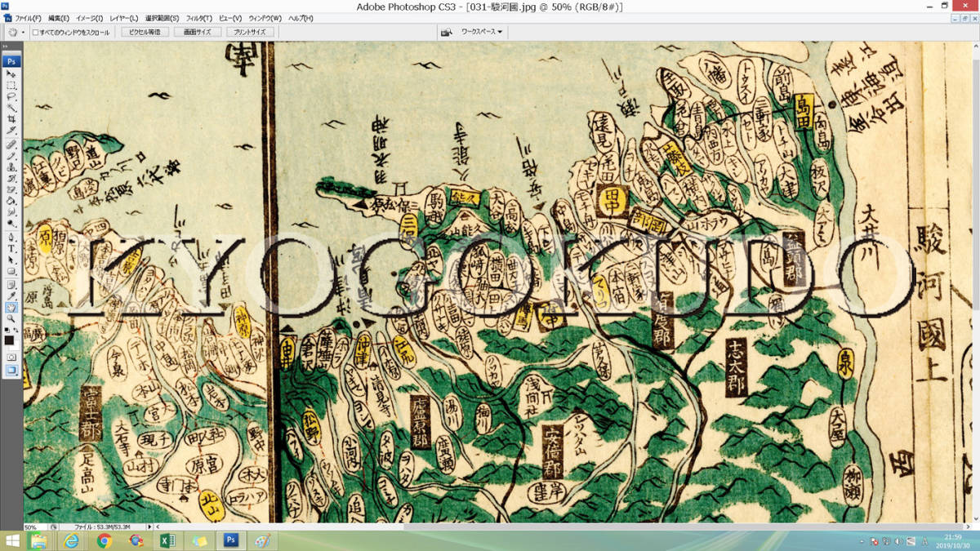
Task: Click the プリントサイズ button
Action: coord(249,32)
